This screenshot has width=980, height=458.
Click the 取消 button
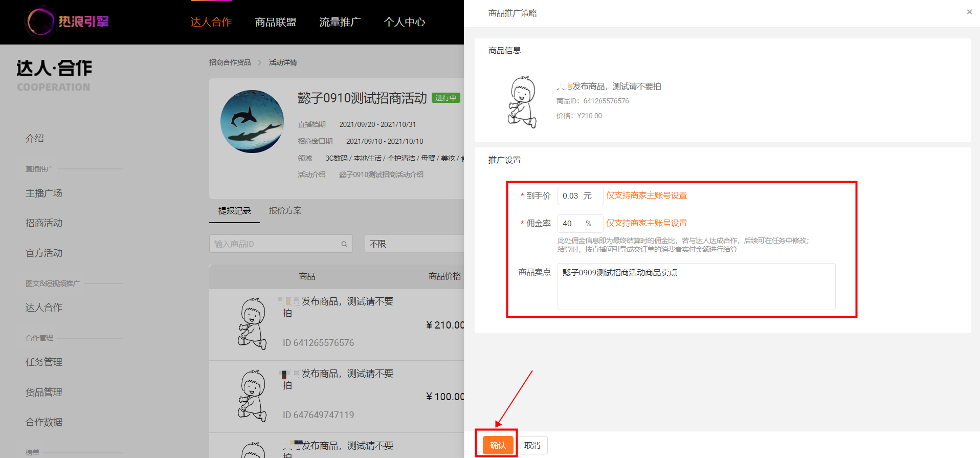pyautogui.click(x=532, y=445)
